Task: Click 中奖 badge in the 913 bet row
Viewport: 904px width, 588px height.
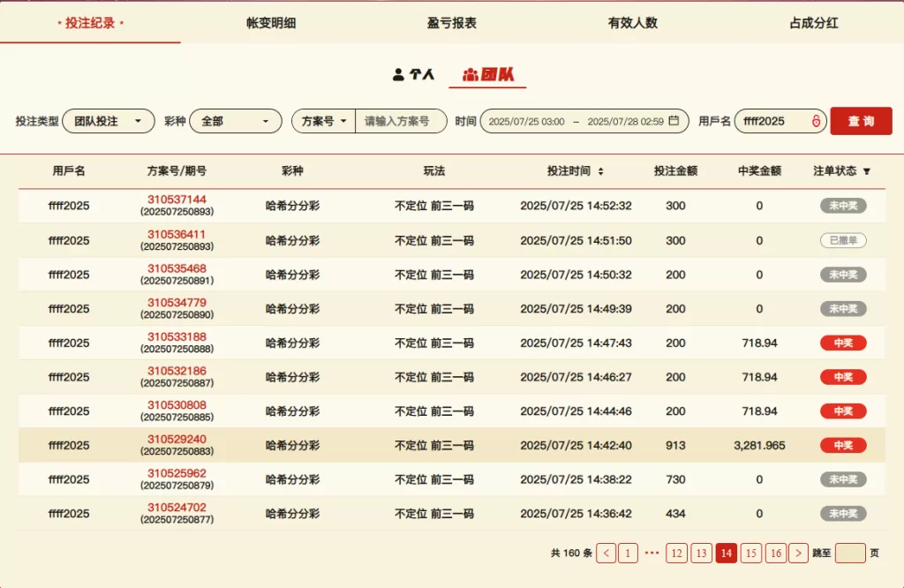Action: (843, 445)
